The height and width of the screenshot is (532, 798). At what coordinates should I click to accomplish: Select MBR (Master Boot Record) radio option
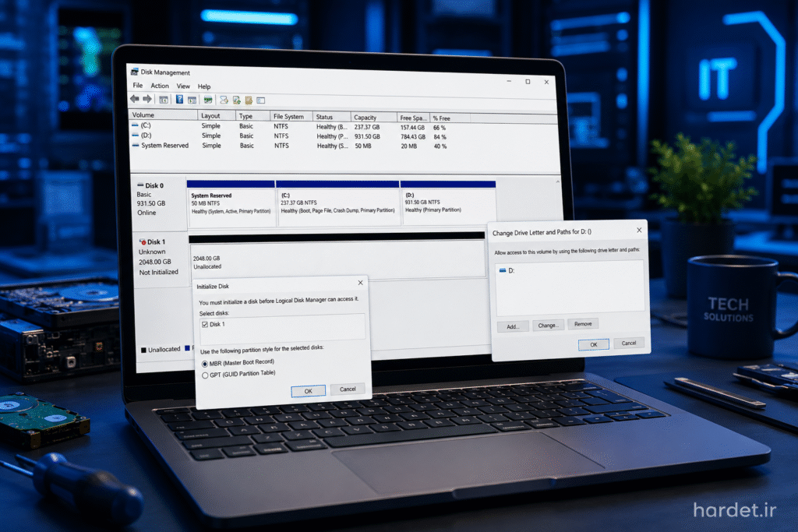coord(205,364)
